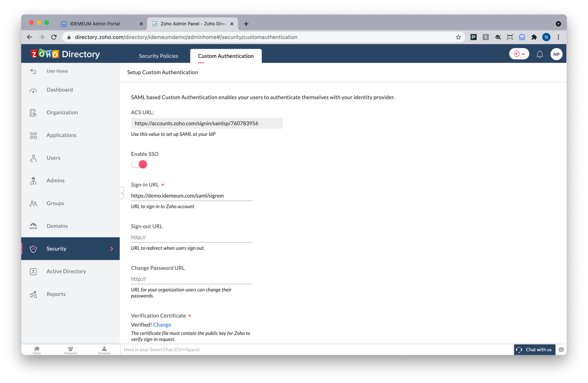This screenshot has height=383, width=588.
Task: Open Chrome three-dot menu
Action: (x=558, y=37)
